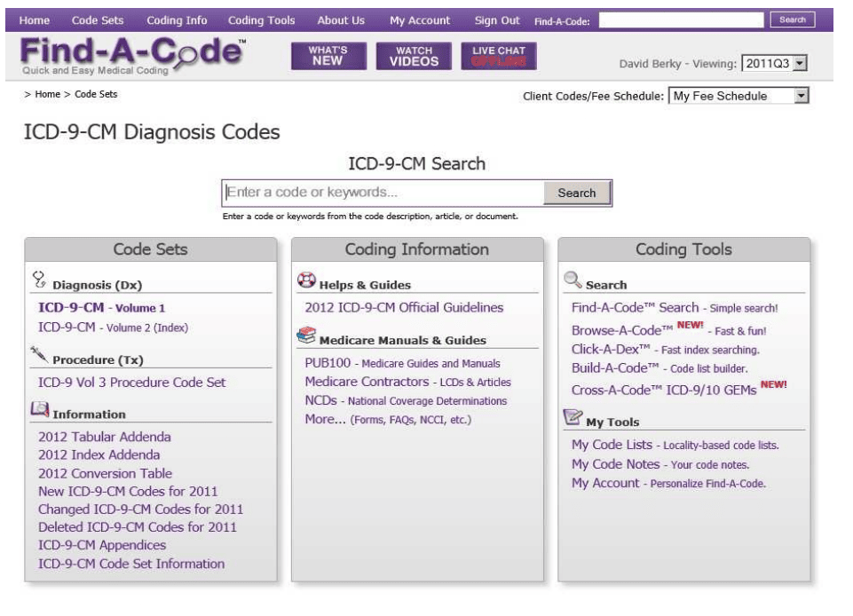
Task: Open the Code Sets menu item
Action: [98, 20]
